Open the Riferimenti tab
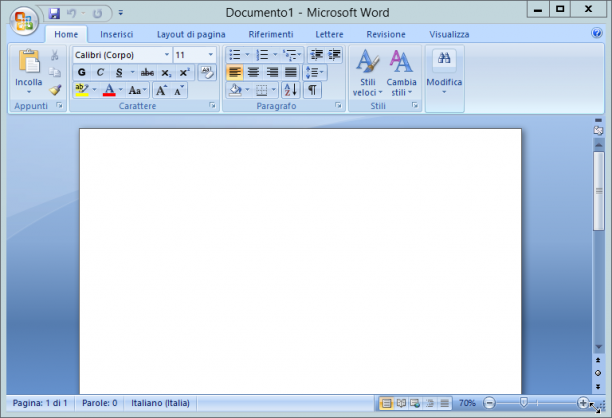 tap(270, 34)
